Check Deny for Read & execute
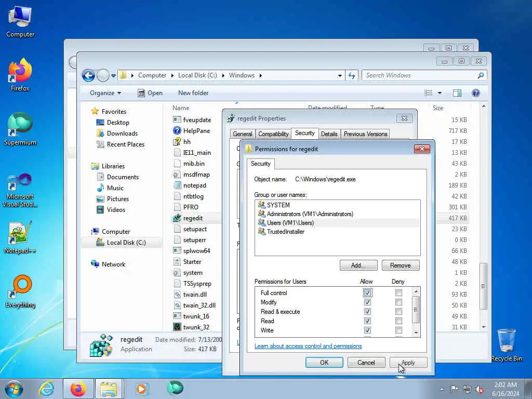This screenshot has height=399, width=532. click(398, 312)
